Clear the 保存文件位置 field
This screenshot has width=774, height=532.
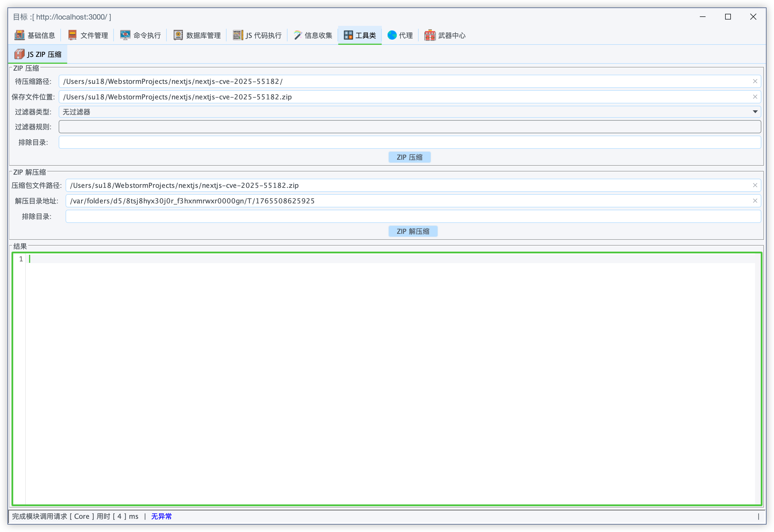[755, 97]
